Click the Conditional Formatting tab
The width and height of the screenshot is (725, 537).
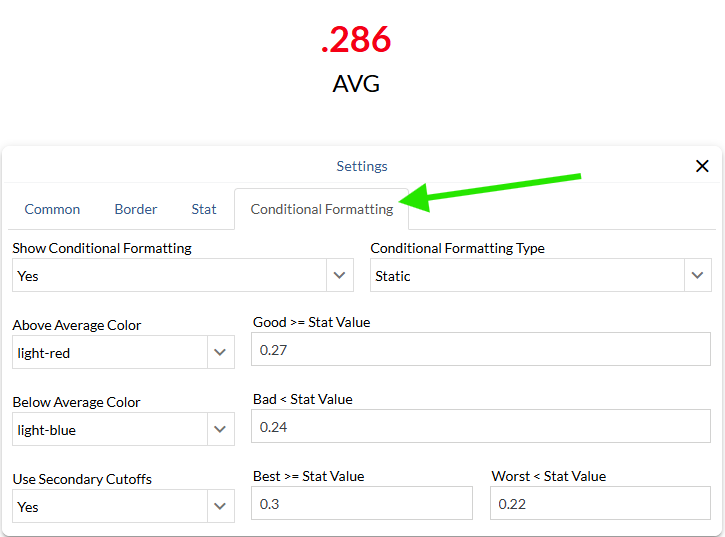tap(322, 209)
